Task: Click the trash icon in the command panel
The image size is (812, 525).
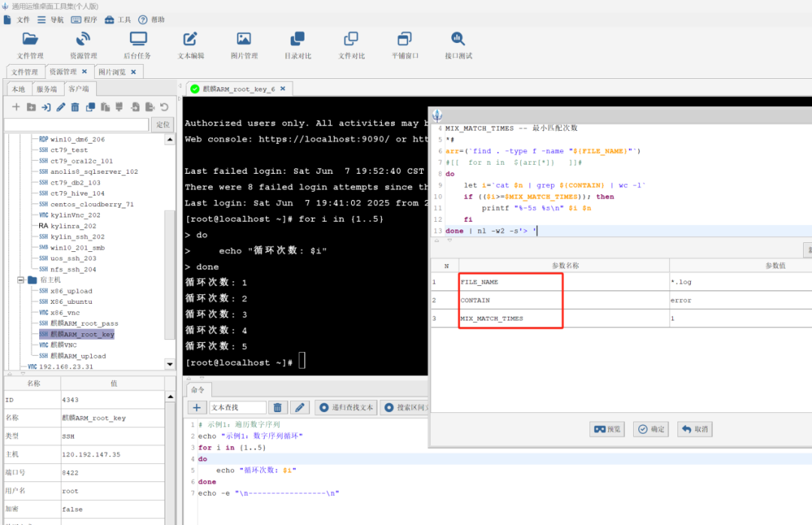Action: click(x=277, y=408)
